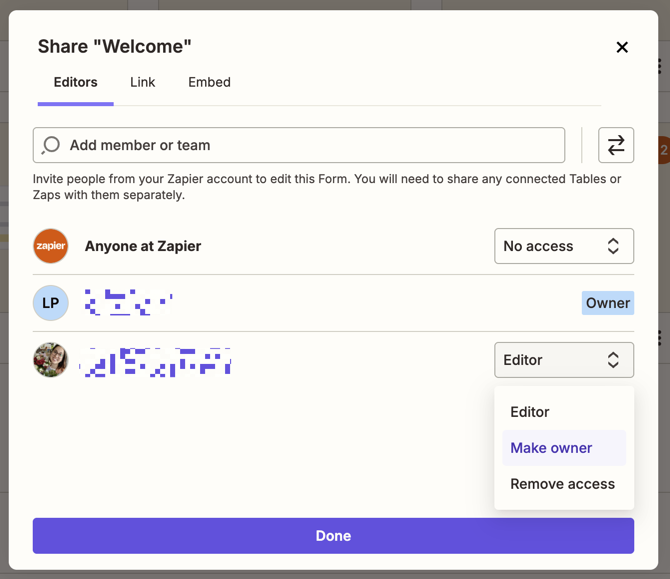This screenshot has height=579, width=670.
Task: Click the magnifier search icon
Action: [51, 145]
